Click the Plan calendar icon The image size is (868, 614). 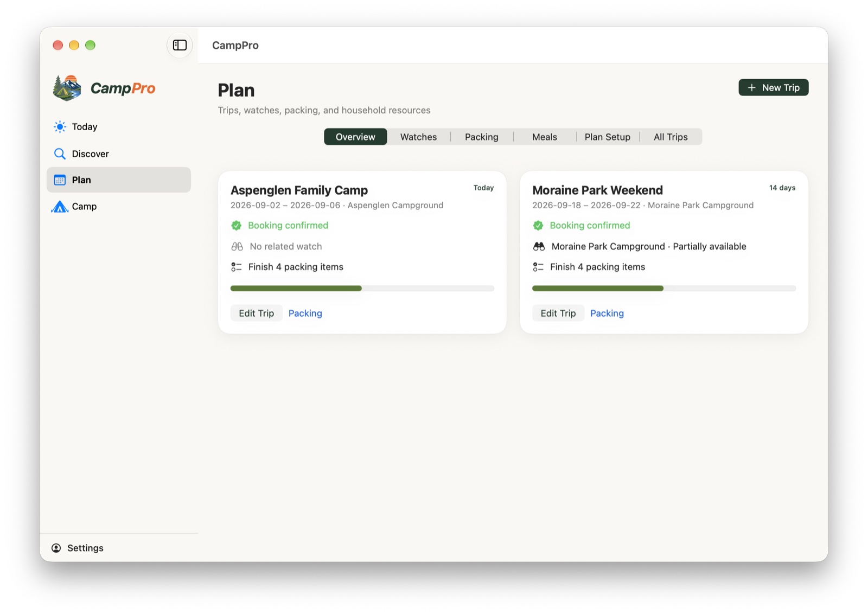(60, 180)
